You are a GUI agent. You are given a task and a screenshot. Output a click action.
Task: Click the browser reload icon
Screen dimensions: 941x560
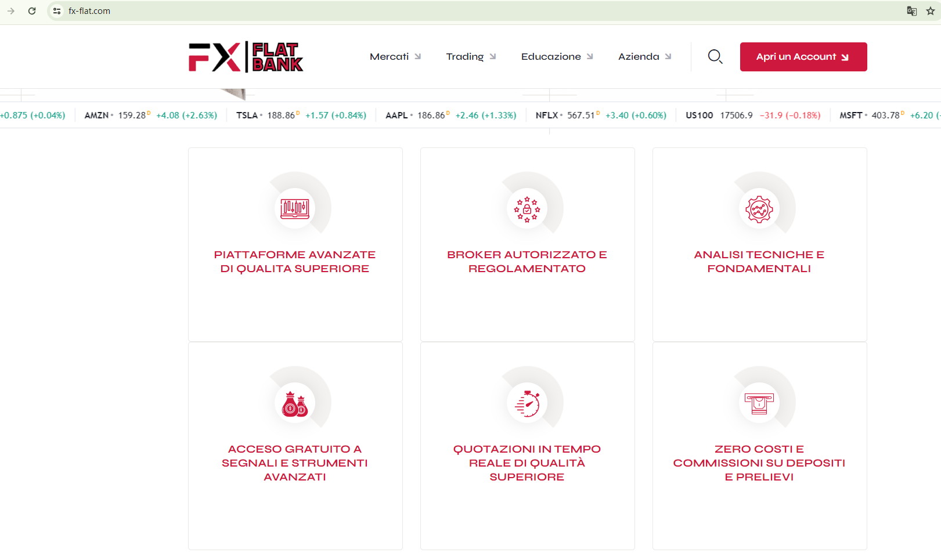(32, 11)
